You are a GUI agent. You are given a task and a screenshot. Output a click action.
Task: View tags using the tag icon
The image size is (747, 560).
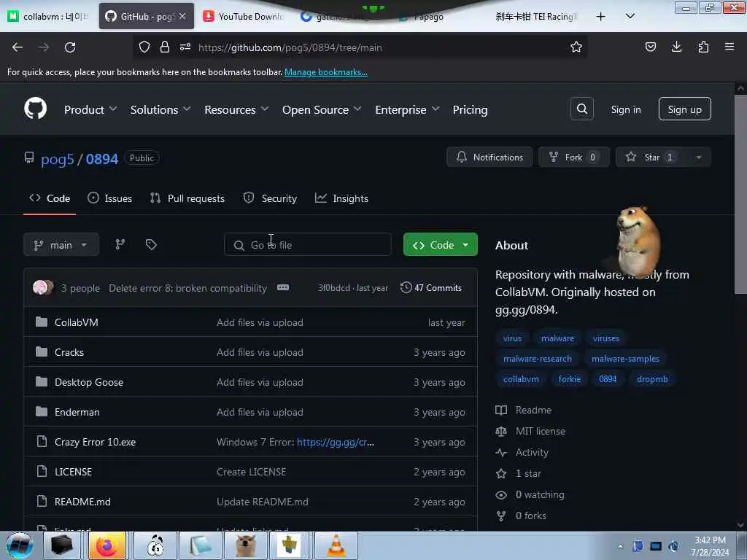click(151, 244)
